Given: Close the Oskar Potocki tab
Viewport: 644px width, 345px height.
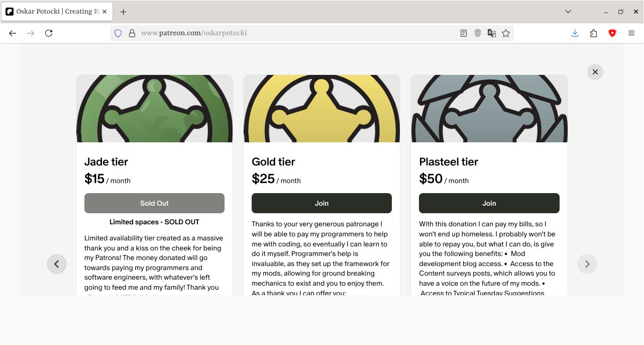Looking at the screenshot, I should point(104,12).
